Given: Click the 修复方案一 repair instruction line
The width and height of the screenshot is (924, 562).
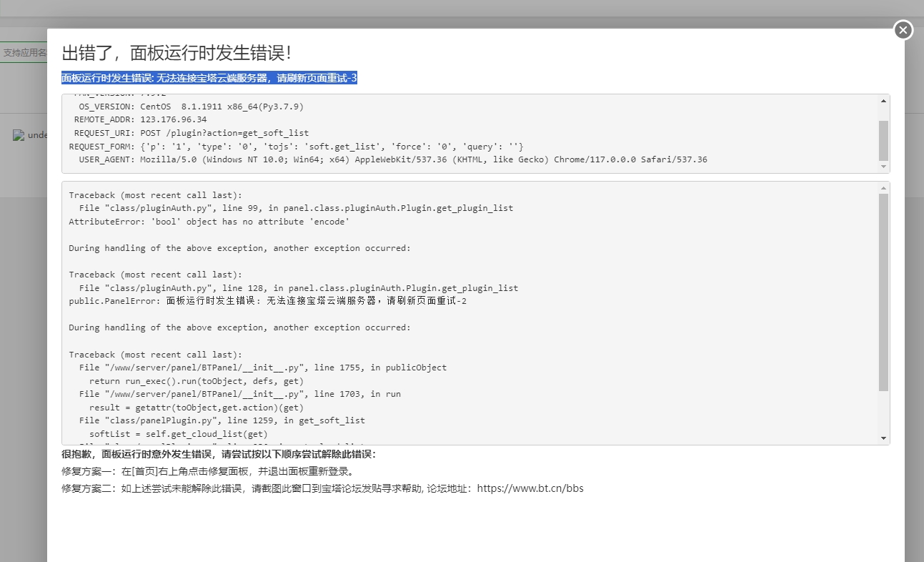Looking at the screenshot, I should click(208, 472).
